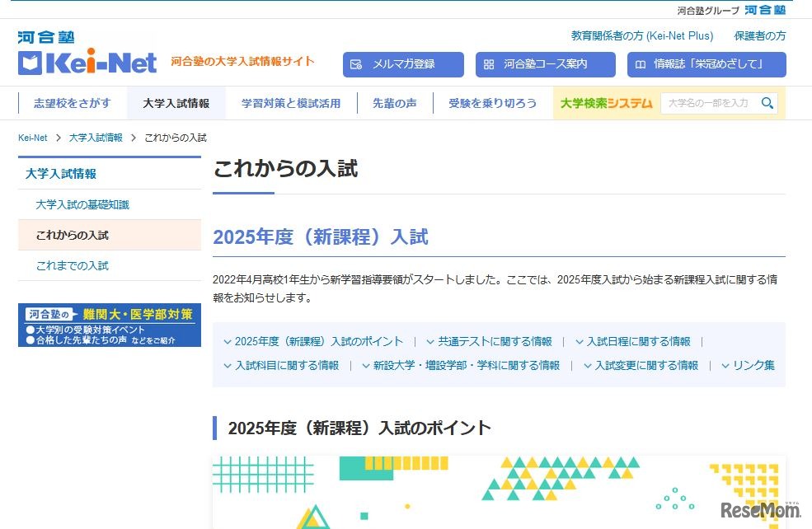Click 保護者の方 link at top
Screen dimensions: 812x529
click(x=758, y=35)
